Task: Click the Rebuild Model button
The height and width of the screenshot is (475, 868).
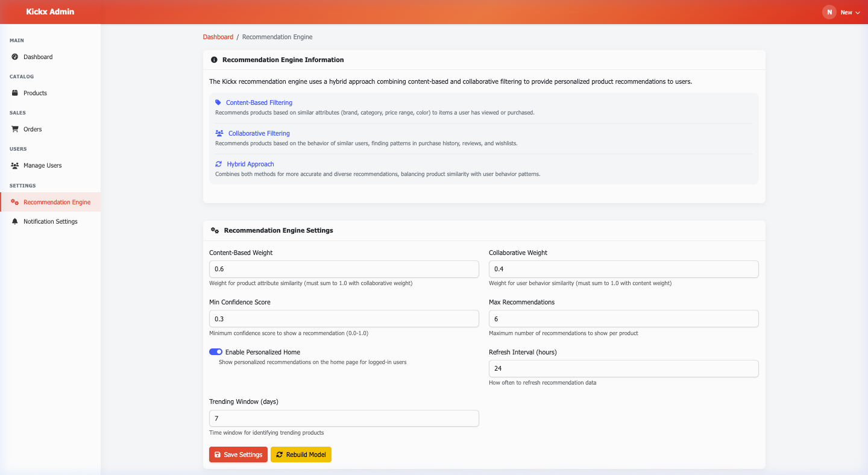Action: pos(301,455)
